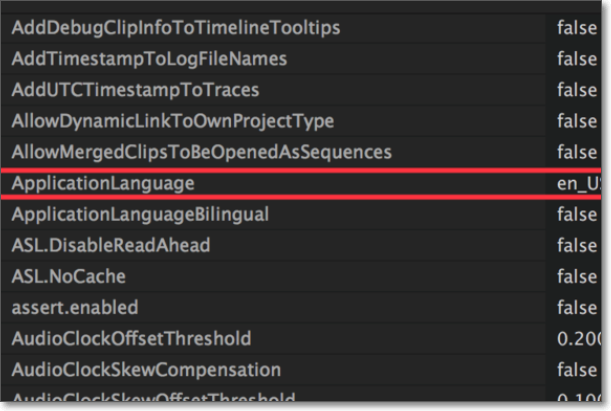Image resolution: width=611 pixels, height=411 pixels.
Task: Select the AddUTCTimestampToTraces property
Action: (135, 90)
